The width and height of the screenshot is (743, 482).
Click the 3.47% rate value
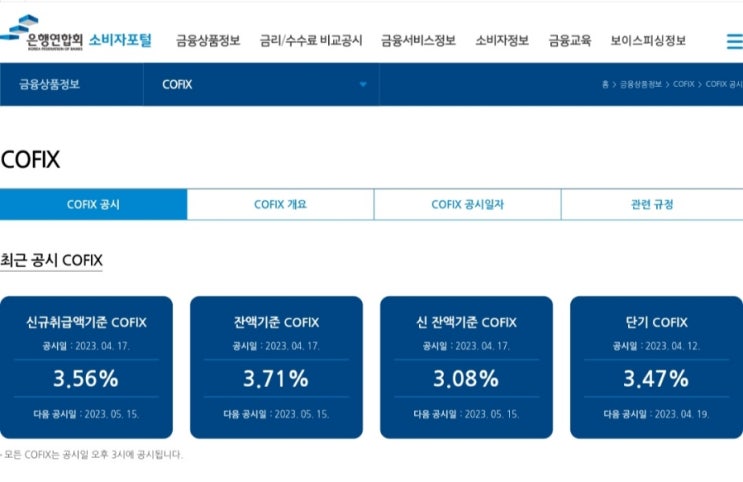click(656, 379)
